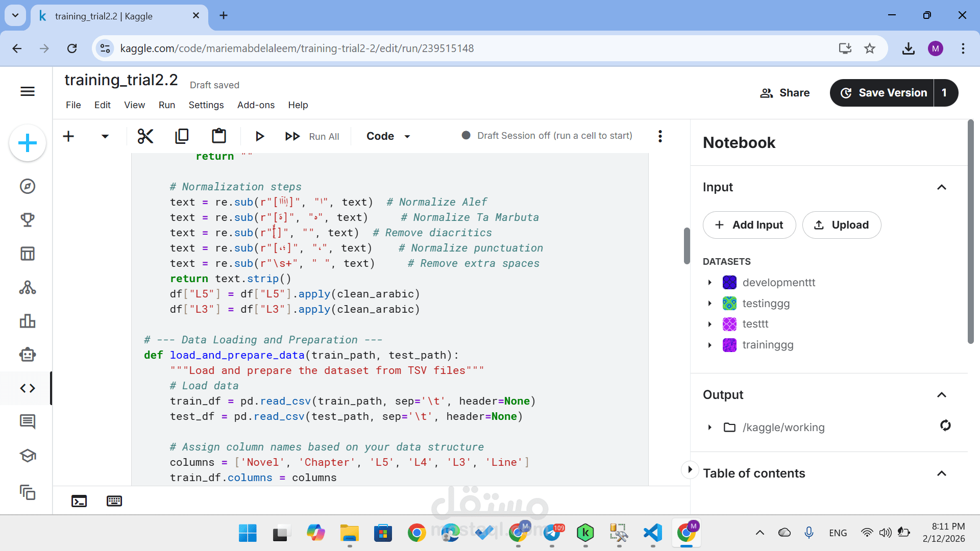Collapse the Output section chevron
980x551 pixels.
(942, 395)
